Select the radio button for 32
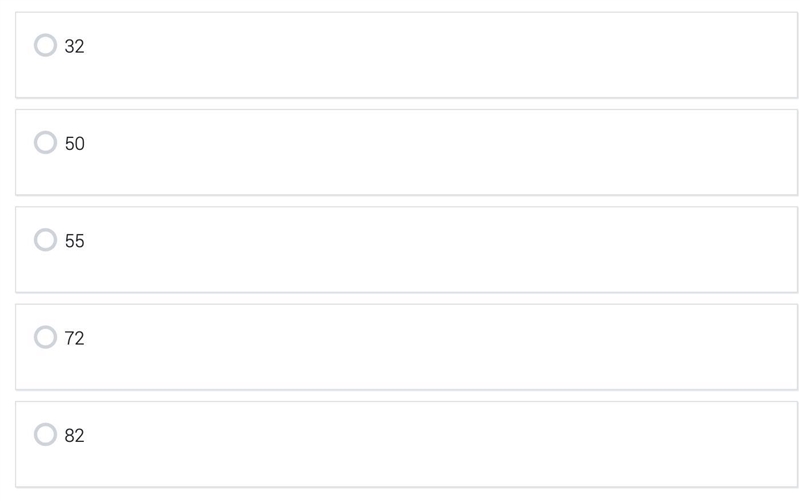Screen dimensions: 800x502 pyautogui.click(x=45, y=45)
